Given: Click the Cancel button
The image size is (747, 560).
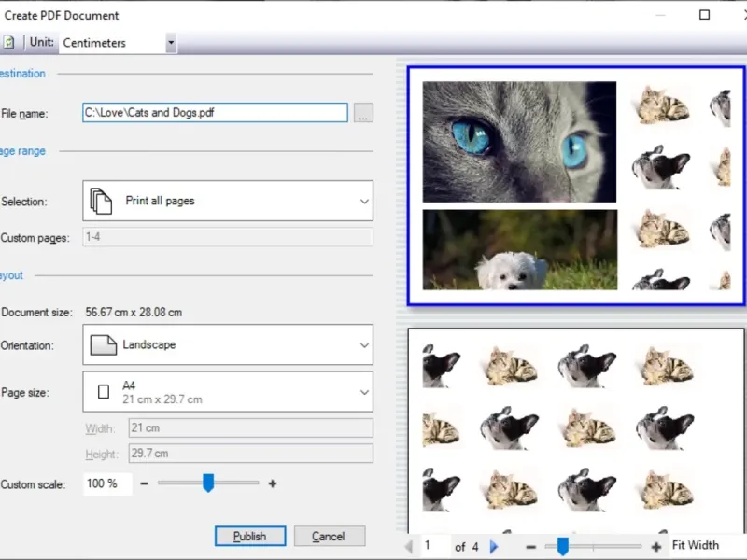Looking at the screenshot, I should click(330, 536).
